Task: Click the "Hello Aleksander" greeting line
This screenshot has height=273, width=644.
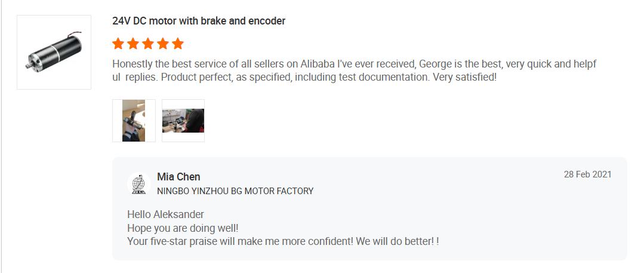Action: (x=165, y=214)
